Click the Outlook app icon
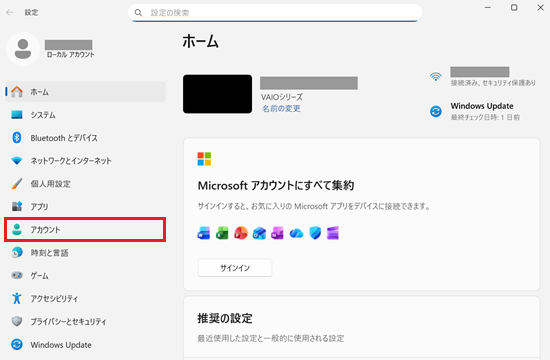Viewport: 550px width, 360px height. 259,233
